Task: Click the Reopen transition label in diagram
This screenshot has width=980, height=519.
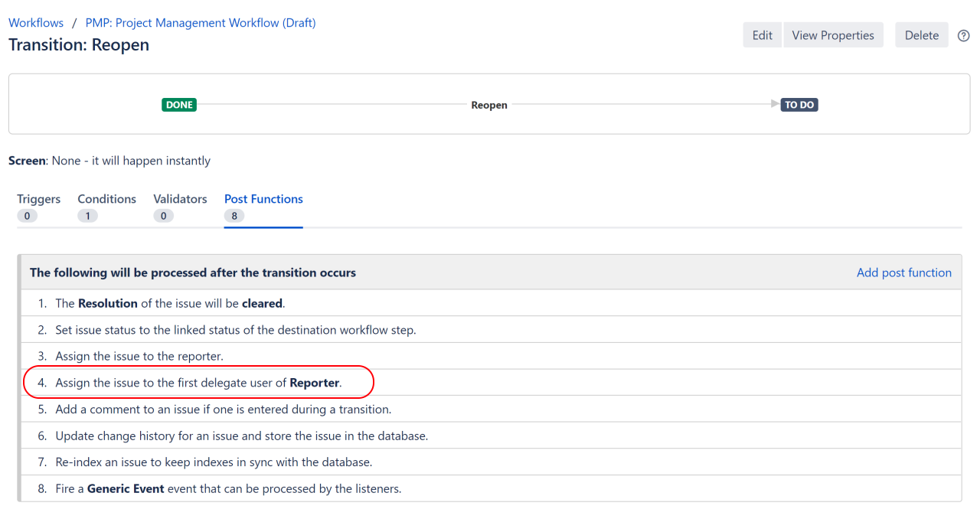Action: coord(488,105)
